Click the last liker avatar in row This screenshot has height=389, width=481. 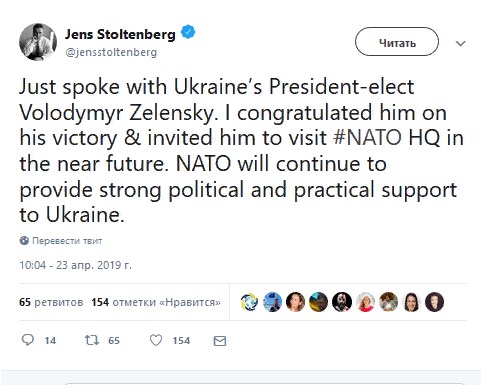coord(434,302)
